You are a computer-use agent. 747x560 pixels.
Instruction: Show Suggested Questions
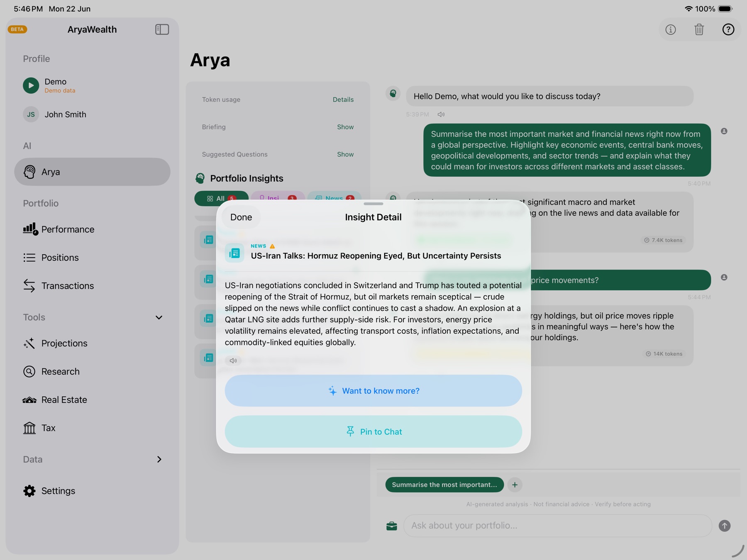point(345,154)
